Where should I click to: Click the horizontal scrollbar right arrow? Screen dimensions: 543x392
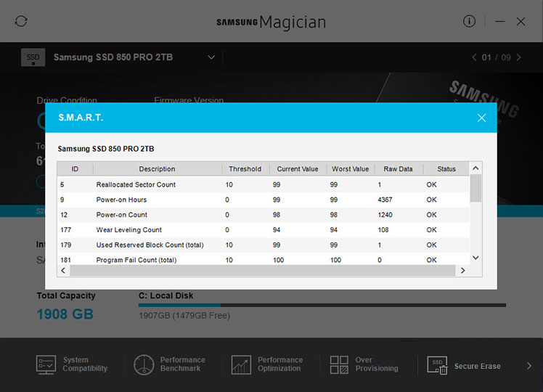click(x=462, y=271)
